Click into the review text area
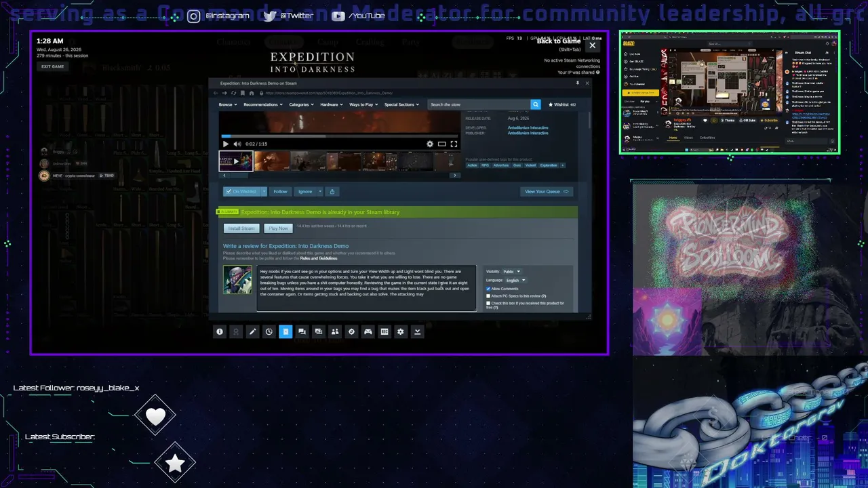Image resolution: width=868 pixels, height=488 pixels. [x=367, y=287]
